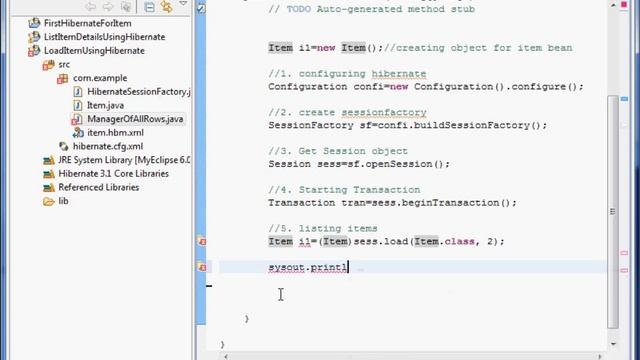Screen dimensions: 640x360
Task: Click the Forward navigation arrow in Package Explorer
Action: click(x=108, y=7)
